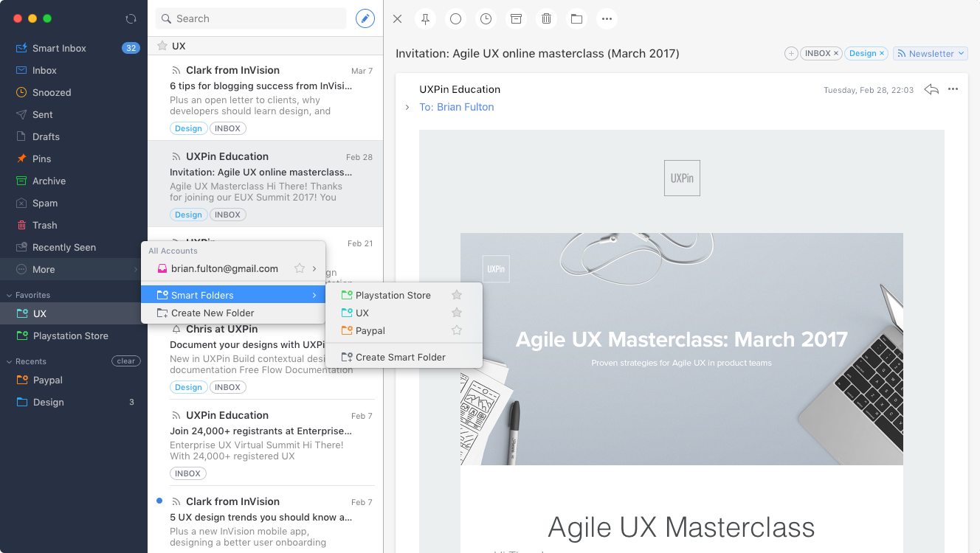Click the reply arrow icon in message header

point(931,89)
